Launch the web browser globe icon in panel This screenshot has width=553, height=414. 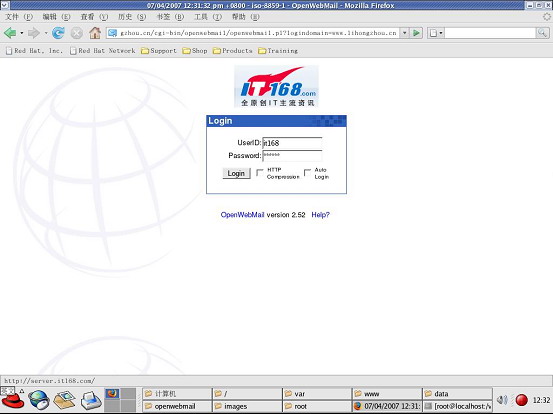click(x=38, y=400)
